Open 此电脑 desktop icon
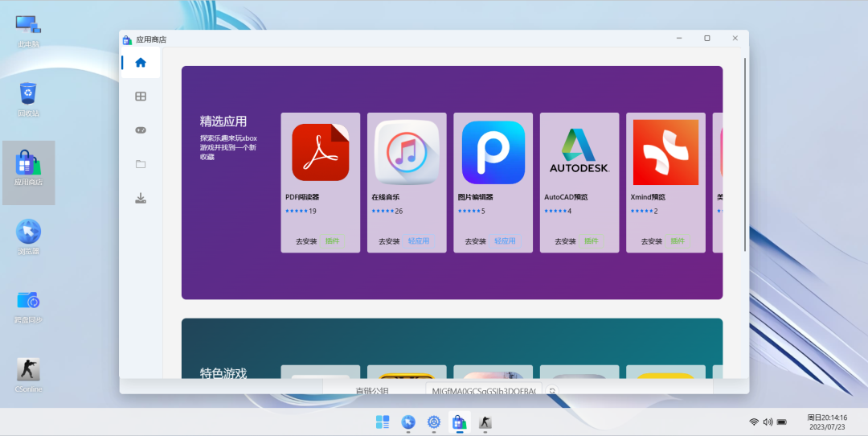The image size is (868, 436). click(x=28, y=31)
